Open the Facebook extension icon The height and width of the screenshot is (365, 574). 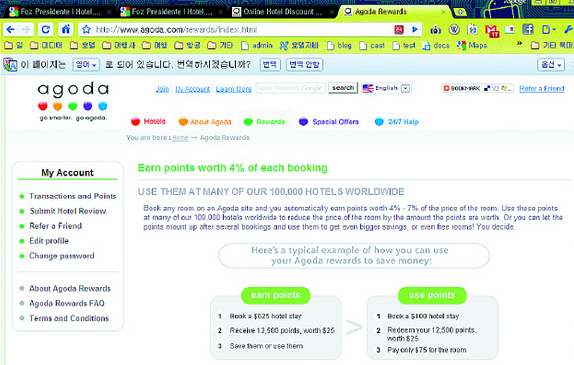[528, 29]
